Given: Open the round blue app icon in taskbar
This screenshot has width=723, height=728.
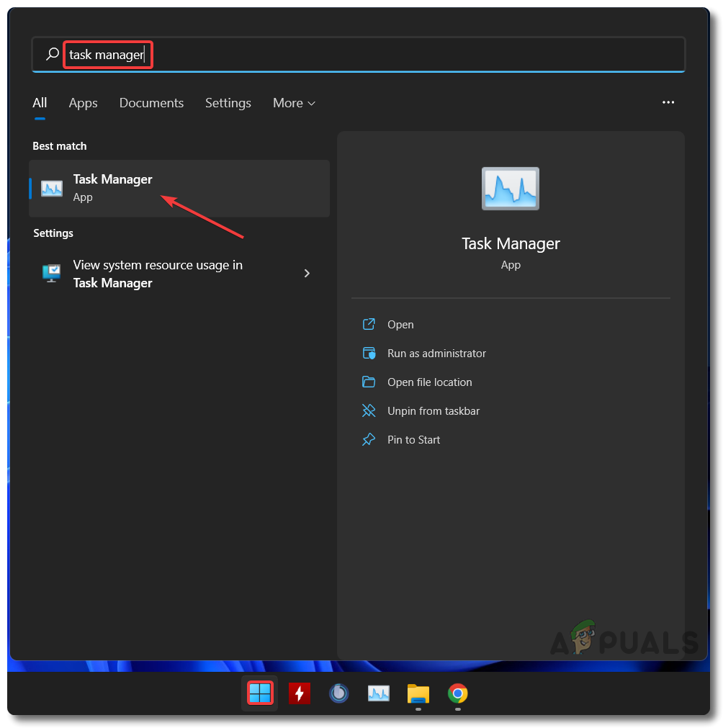Looking at the screenshot, I should point(339,693).
